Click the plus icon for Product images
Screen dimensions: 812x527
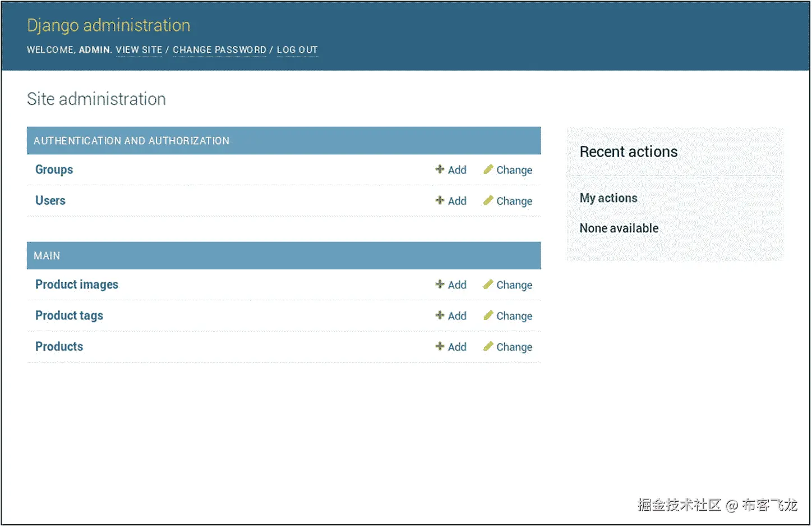click(x=440, y=285)
